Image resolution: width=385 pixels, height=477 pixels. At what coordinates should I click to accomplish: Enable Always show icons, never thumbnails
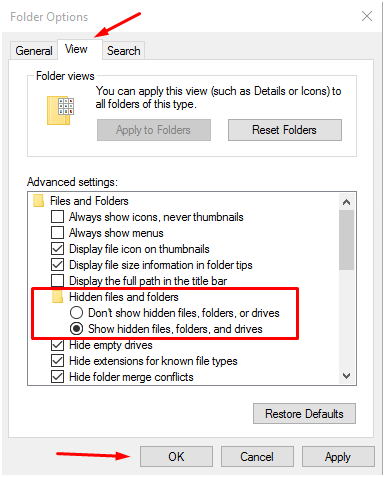[x=57, y=217]
